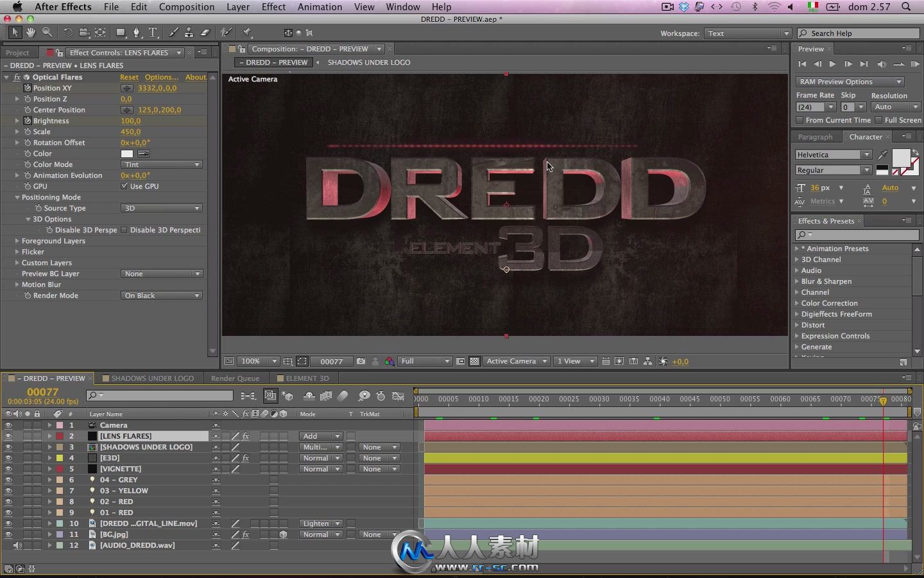Expand the Distort effects category
924x578 pixels.
(798, 325)
